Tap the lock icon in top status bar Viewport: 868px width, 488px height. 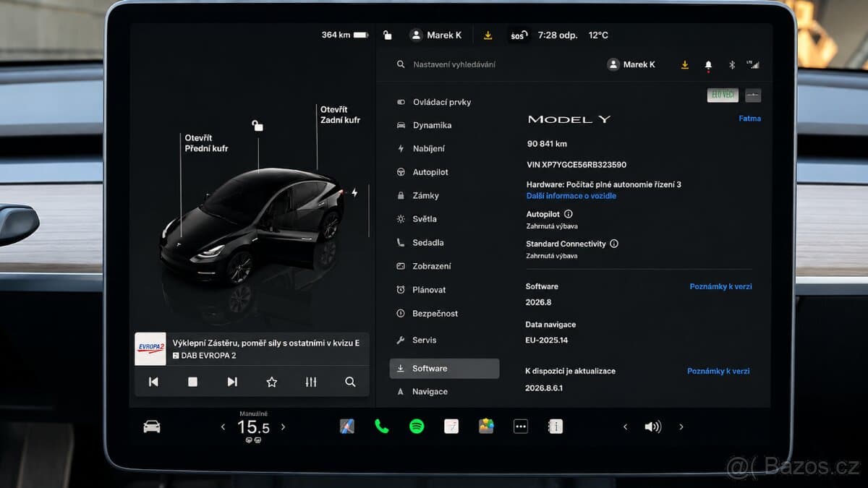coord(387,35)
